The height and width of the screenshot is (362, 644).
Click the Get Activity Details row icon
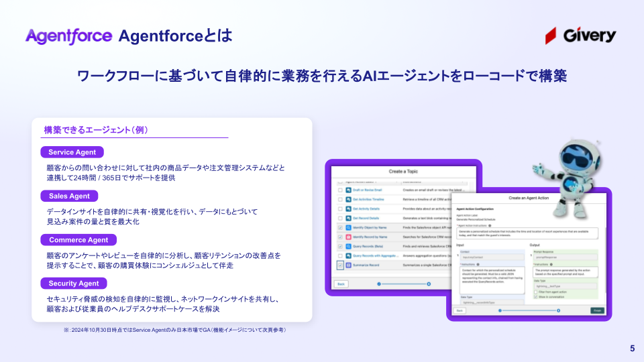348,209
